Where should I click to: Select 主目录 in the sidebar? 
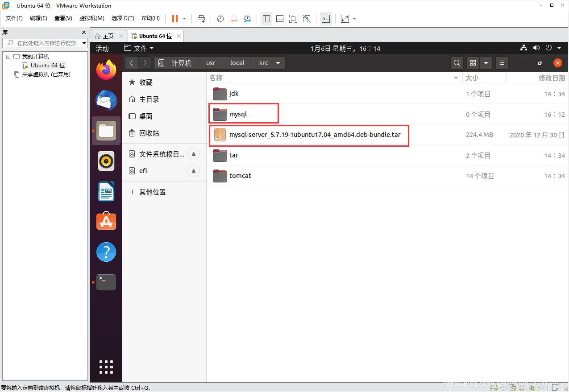tap(164, 99)
